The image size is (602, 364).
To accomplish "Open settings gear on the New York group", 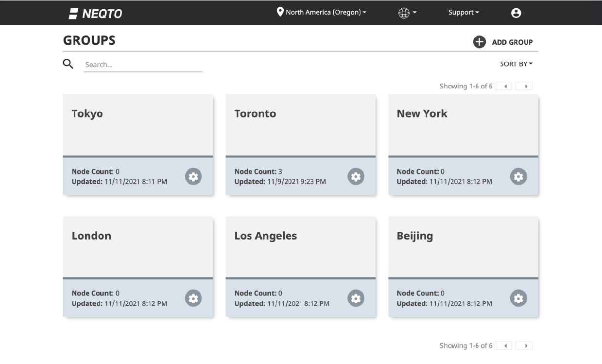I will [x=518, y=176].
